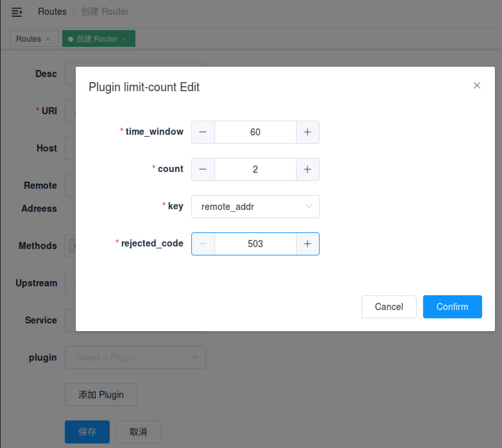Click into the time_window number field
The image size is (502, 448).
[x=255, y=132]
